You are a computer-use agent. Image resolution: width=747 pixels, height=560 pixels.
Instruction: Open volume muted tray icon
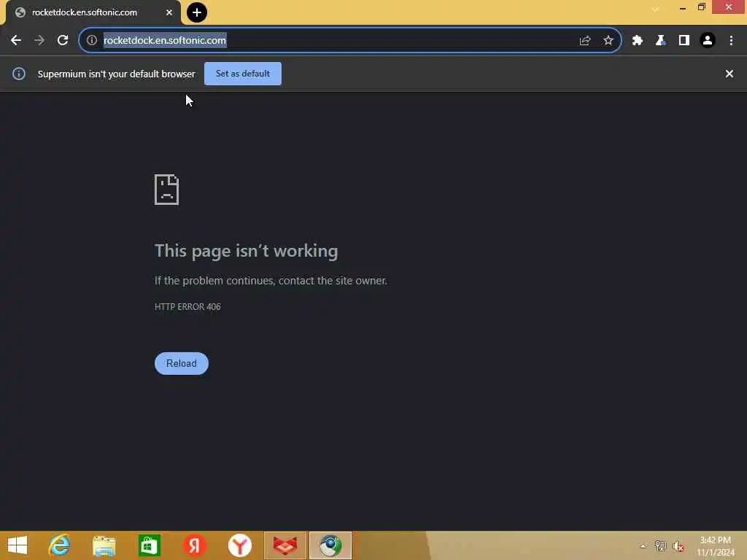tap(678, 546)
